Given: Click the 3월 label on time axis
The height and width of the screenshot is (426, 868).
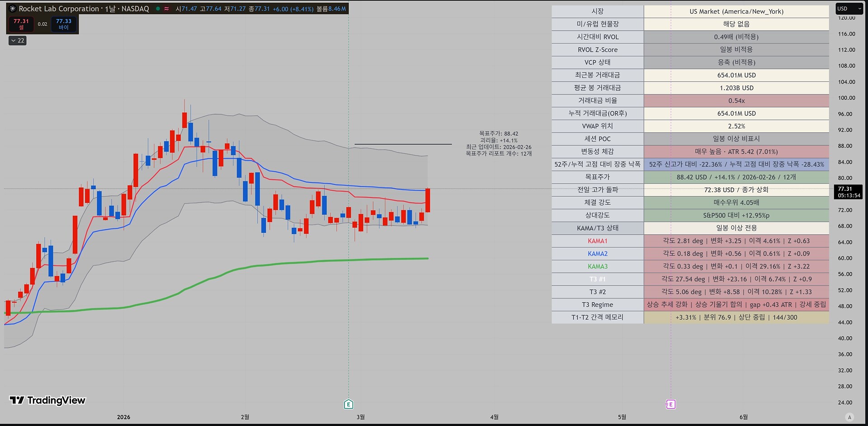Looking at the screenshot, I should 361,417.
